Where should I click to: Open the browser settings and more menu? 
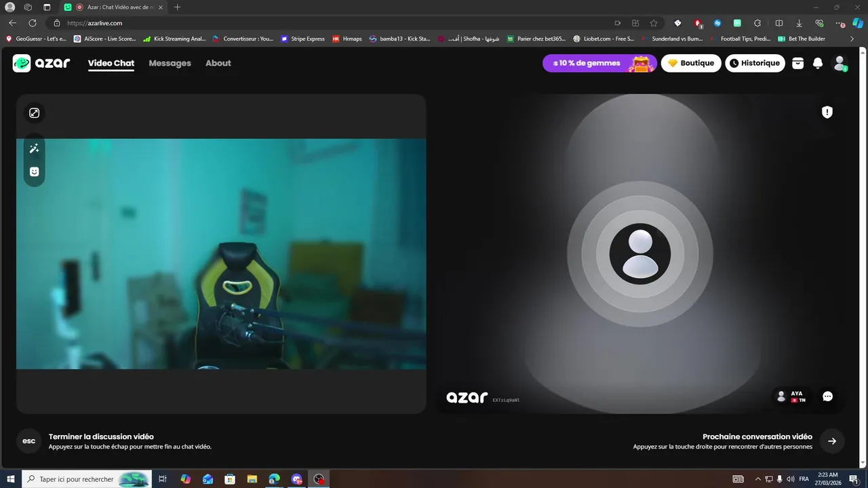pos(841,23)
